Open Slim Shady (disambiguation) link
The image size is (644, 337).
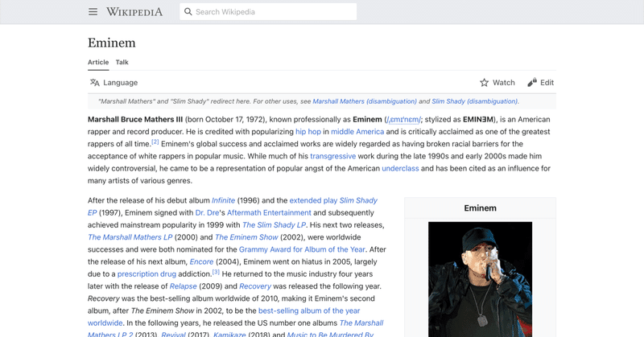pos(474,101)
